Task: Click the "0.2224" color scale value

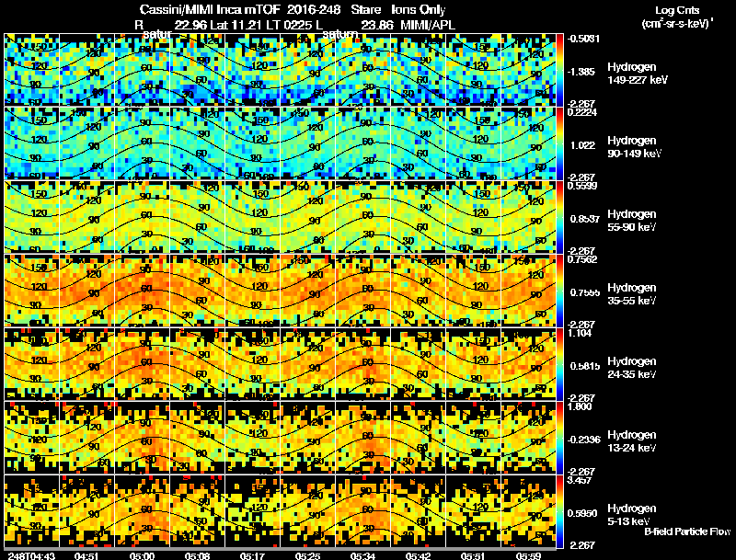Action: [x=582, y=112]
